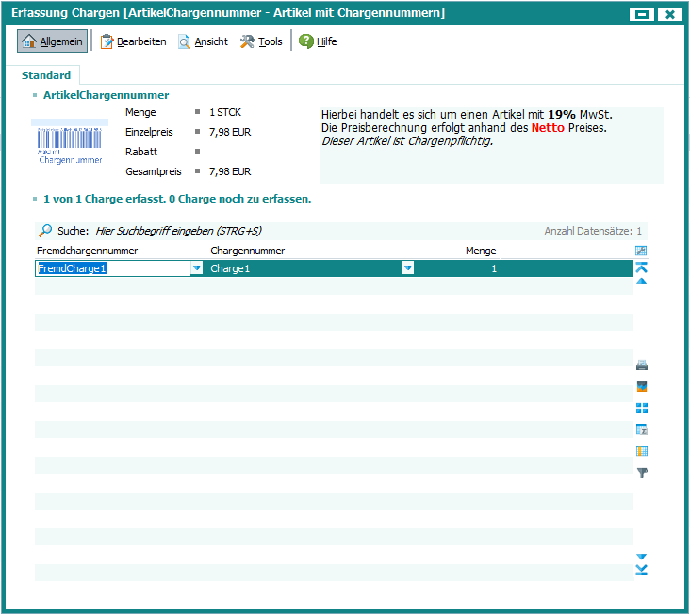Click the magnifier search icon
The width and height of the screenshot is (690, 616).
(45, 230)
